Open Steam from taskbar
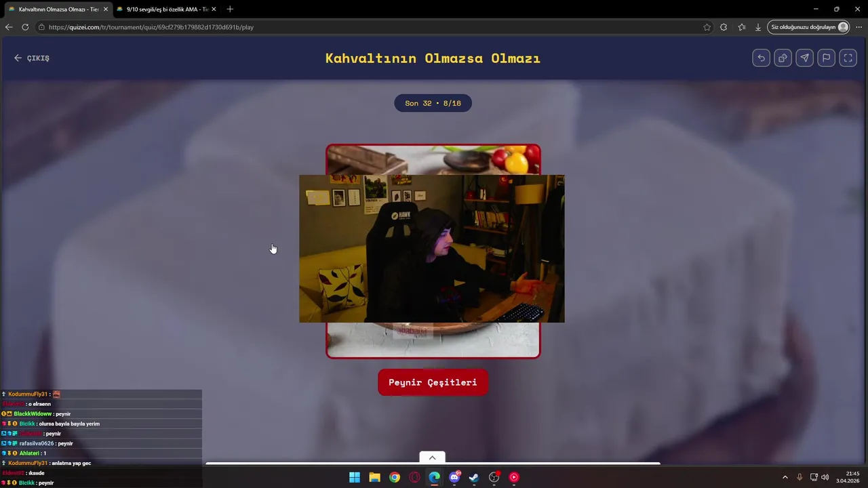Viewport: 868px width, 488px height. click(474, 477)
